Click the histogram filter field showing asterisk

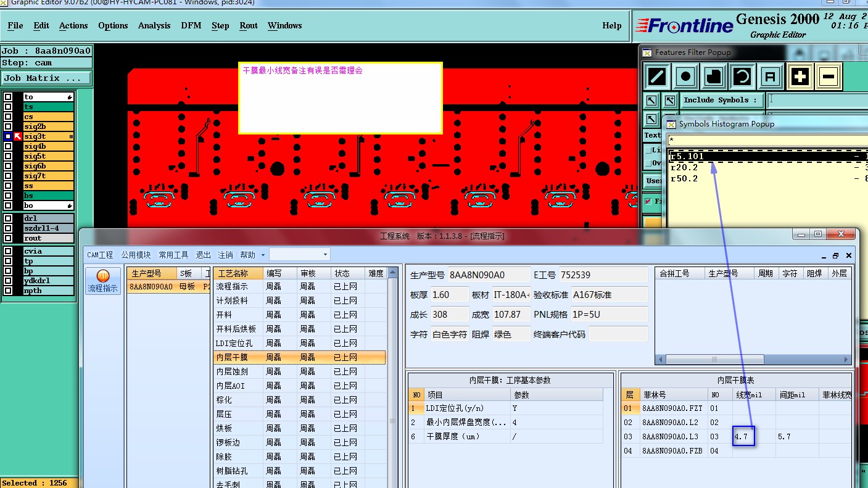tap(768, 140)
